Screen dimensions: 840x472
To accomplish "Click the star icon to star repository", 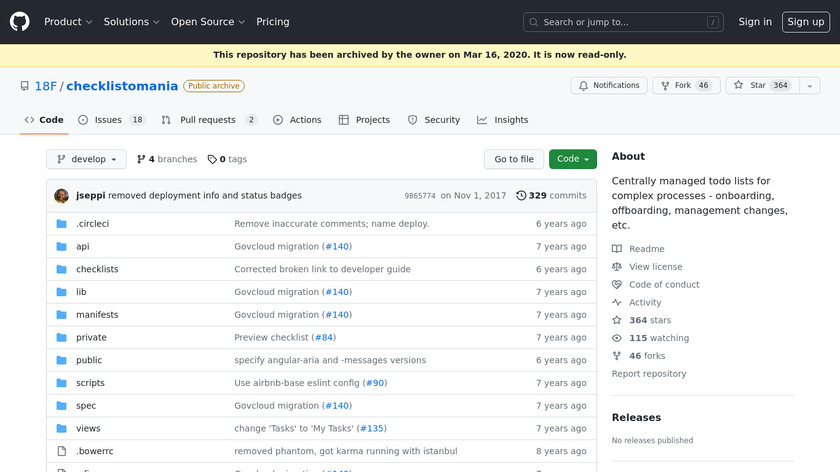I will coord(739,86).
